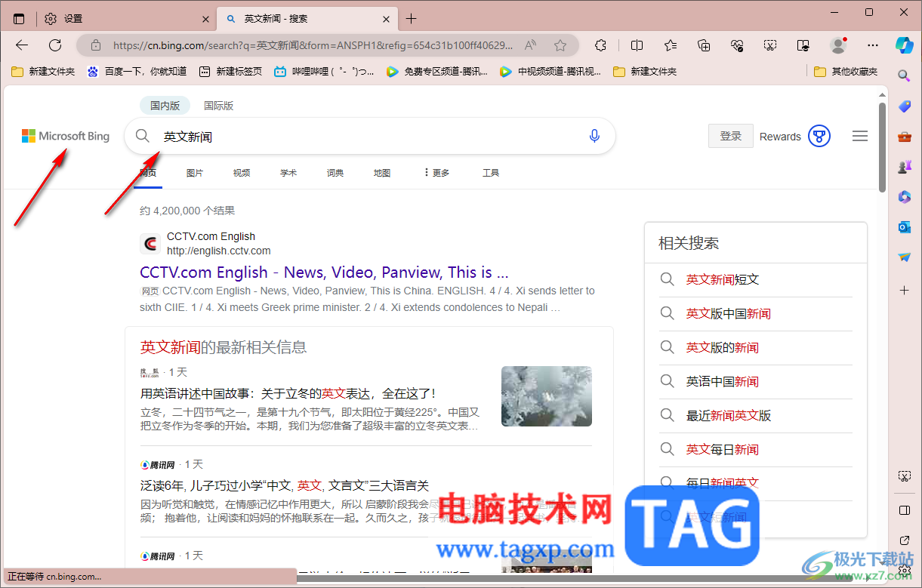Image resolution: width=922 pixels, height=588 pixels.
Task: Go back to the previous page
Action: pos(22,45)
